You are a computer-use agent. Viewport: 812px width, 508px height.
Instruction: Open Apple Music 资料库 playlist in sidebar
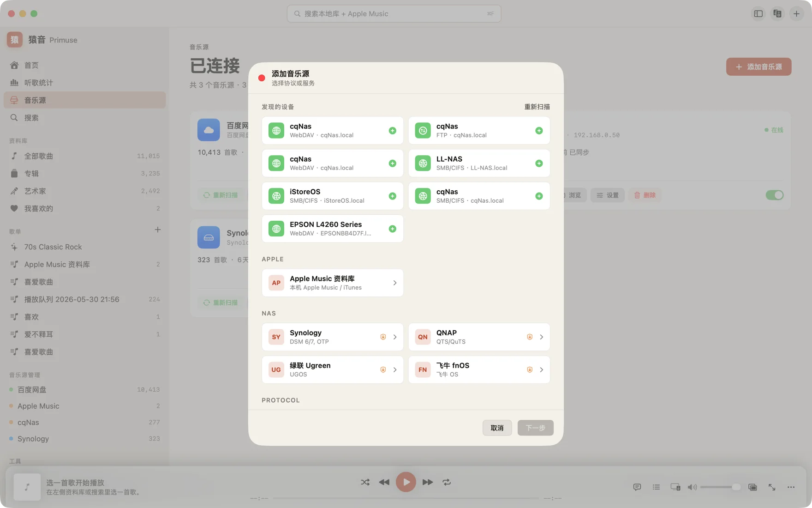(x=84, y=265)
